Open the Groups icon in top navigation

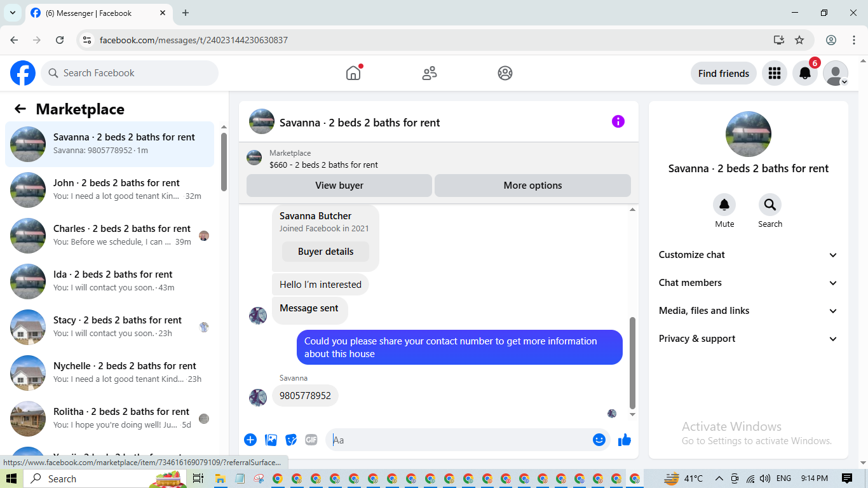505,73
